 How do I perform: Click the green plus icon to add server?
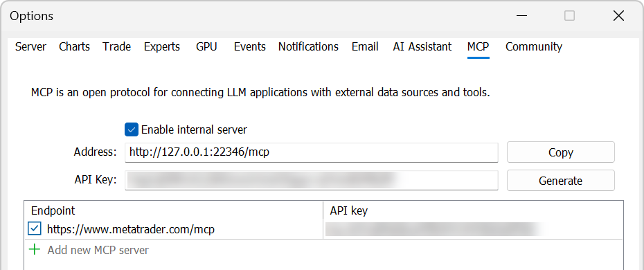[x=35, y=249]
